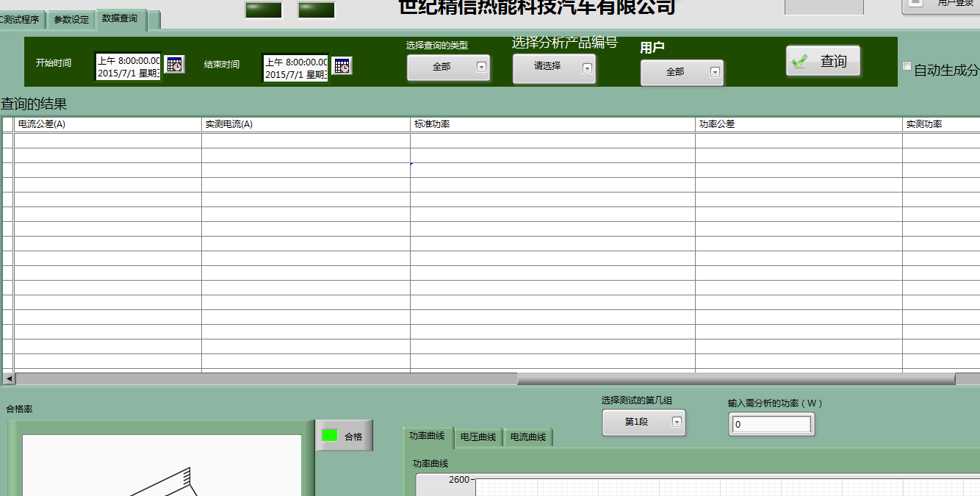Screen dimensions: 980x496
Task: Select 数据查询 tab
Action: (120, 18)
